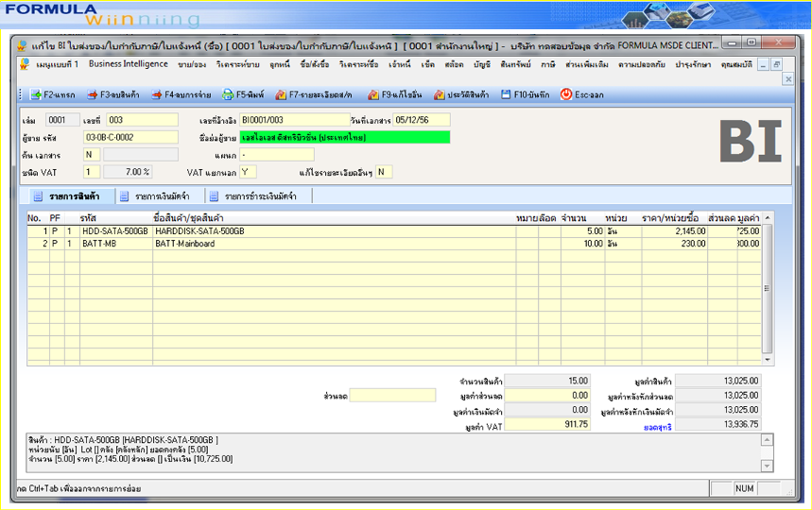Click the Esc-ออก exit icon

(x=566, y=94)
